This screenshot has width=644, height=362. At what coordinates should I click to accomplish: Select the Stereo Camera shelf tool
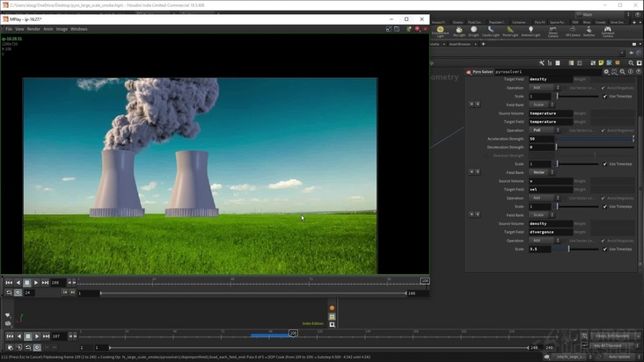(x=553, y=31)
